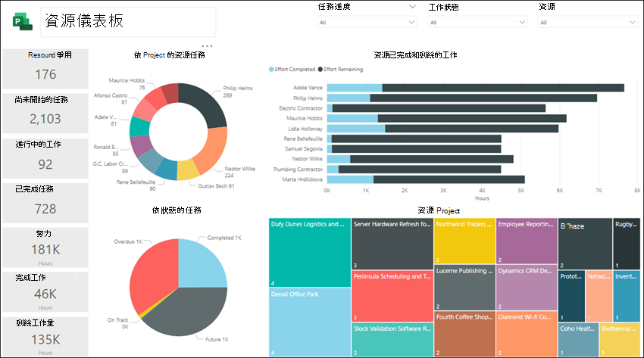This screenshot has width=644, height=358.
Task: Select Fourth Coffee Shop treemap tile
Action: (x=464, y=335)
